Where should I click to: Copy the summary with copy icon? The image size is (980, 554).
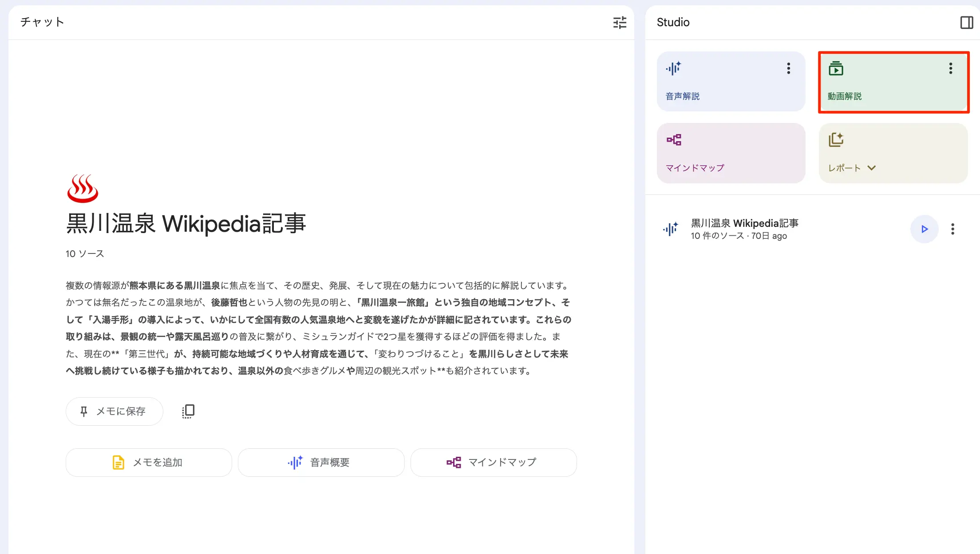pyautogui.click(x=188, y=412)
